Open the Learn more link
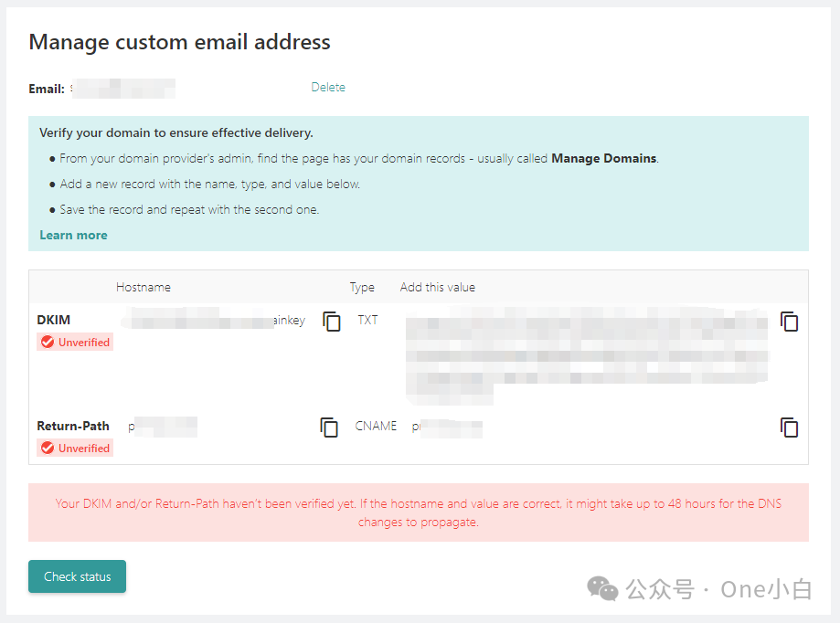Image resolution: width=840 pixels, height=623 pixels. (x=73, y=235)
